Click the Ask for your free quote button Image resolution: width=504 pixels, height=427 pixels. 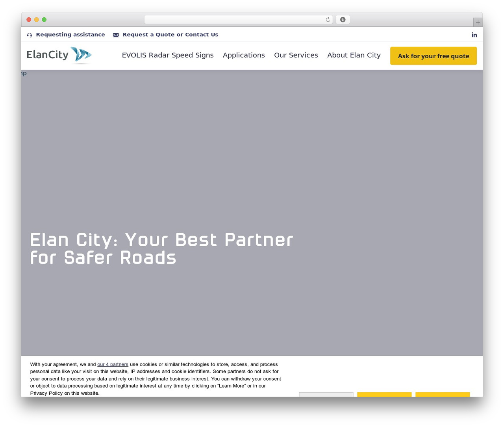coord(434,56)
